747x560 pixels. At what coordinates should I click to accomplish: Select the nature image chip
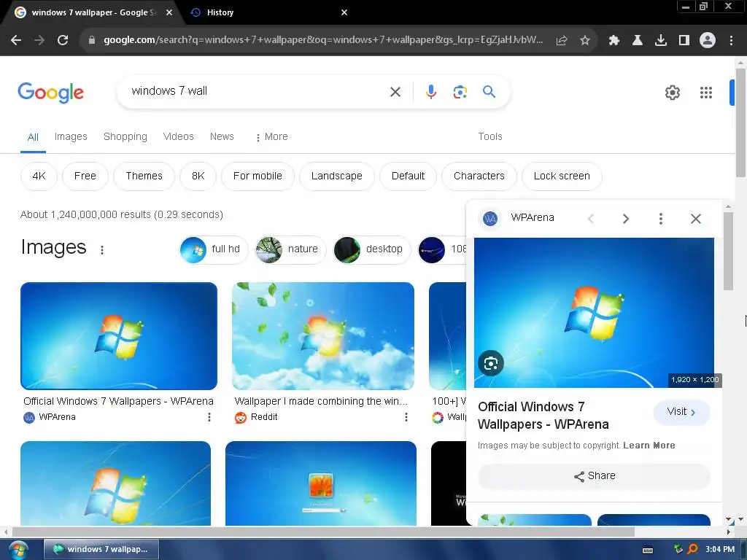pos(290,249)
